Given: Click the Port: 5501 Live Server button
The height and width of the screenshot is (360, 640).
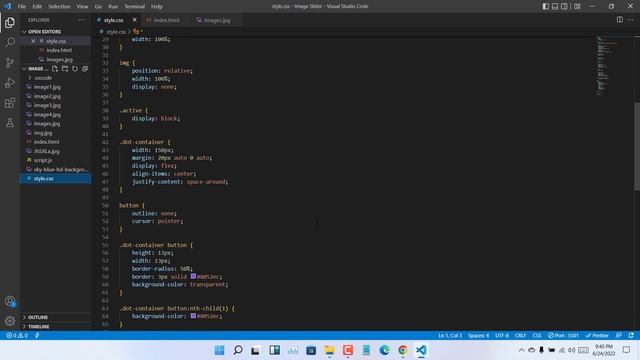Looking at the screenshot, I should (x=563, y=336).
